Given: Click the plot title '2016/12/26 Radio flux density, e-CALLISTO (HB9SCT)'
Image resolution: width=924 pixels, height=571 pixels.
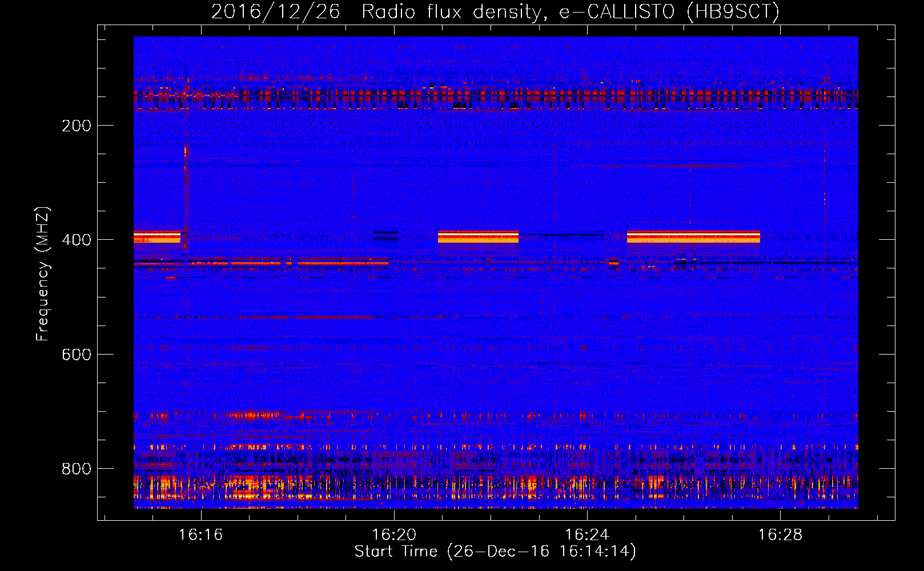Looking at the screenshot, I should [495, 11].
